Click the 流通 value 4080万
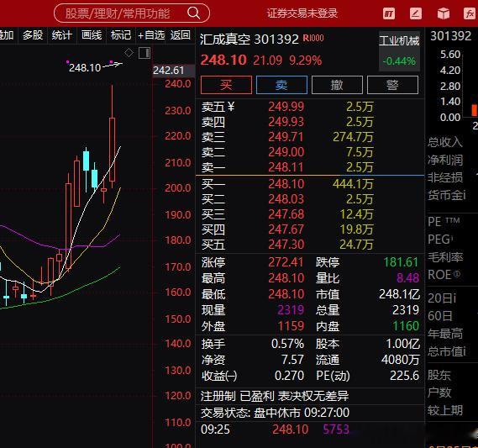 (x=400, y=360)
